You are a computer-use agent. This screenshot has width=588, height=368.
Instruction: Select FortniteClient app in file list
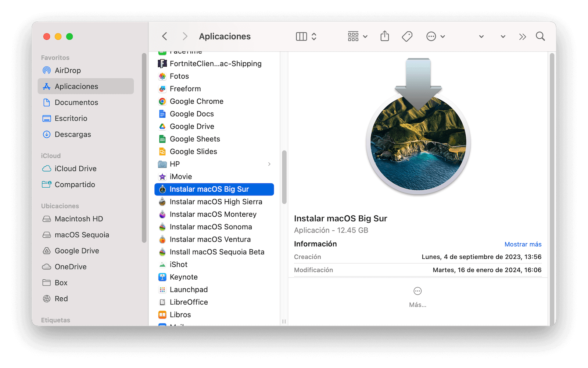point(214,64)
